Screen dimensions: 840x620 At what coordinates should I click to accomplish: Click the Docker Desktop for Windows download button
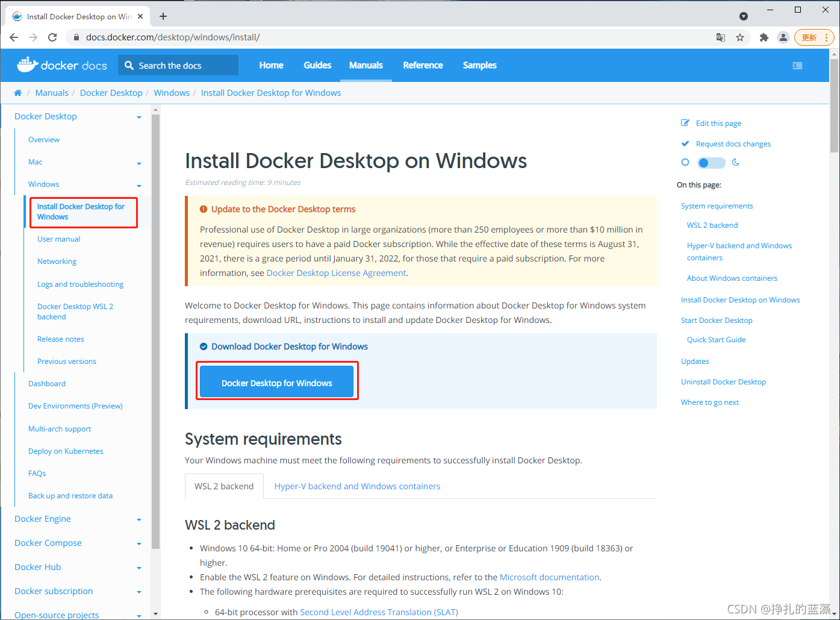pos(277,382)
